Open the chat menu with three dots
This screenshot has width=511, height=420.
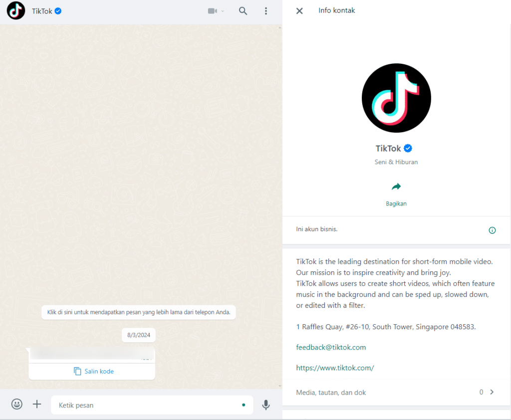click(266, 11)
